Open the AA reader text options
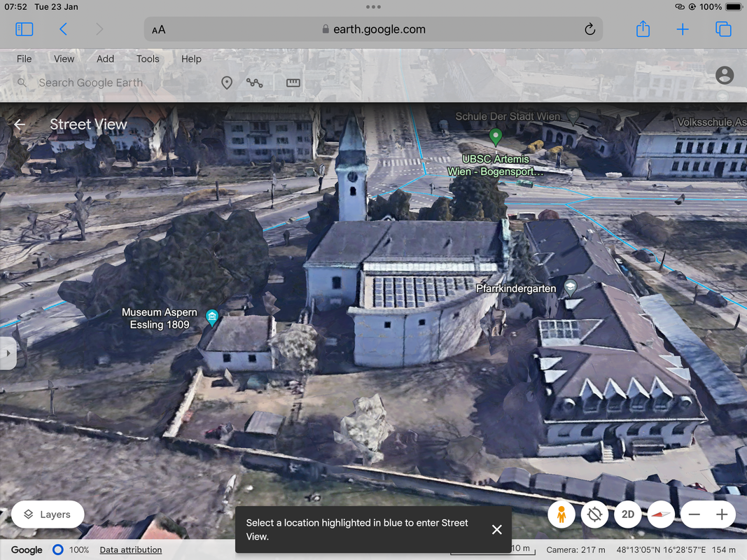 coord(159,30)
